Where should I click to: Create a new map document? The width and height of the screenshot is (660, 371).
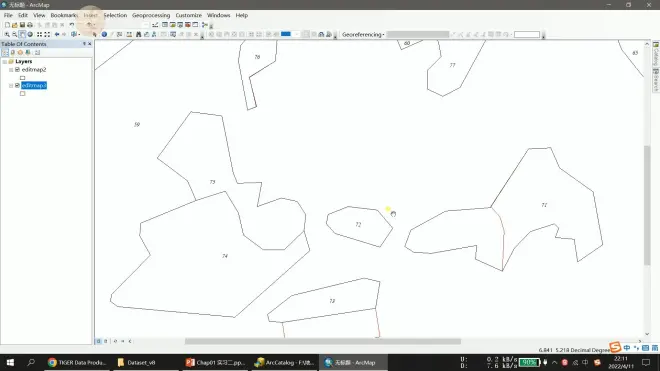[7, 25]
